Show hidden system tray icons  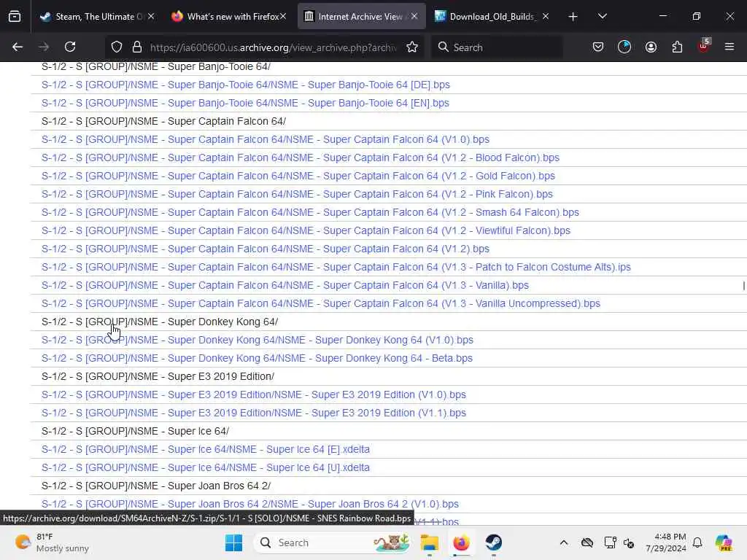pyautogui.click(x=564, y=542)
